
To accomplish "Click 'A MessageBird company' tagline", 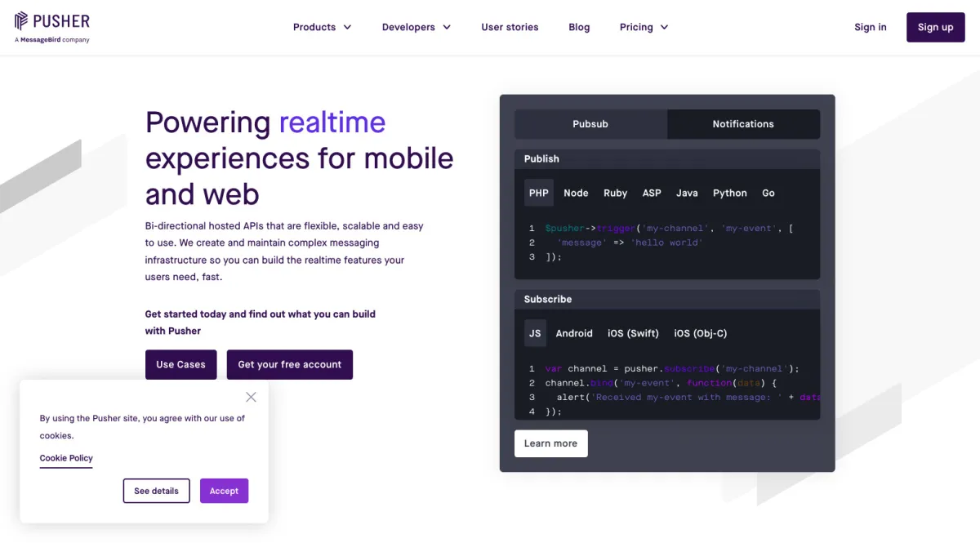I will click(51, 40).
